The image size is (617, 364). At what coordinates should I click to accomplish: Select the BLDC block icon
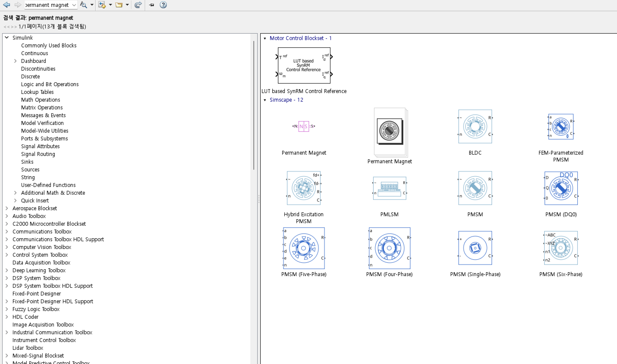click(475, 126)
